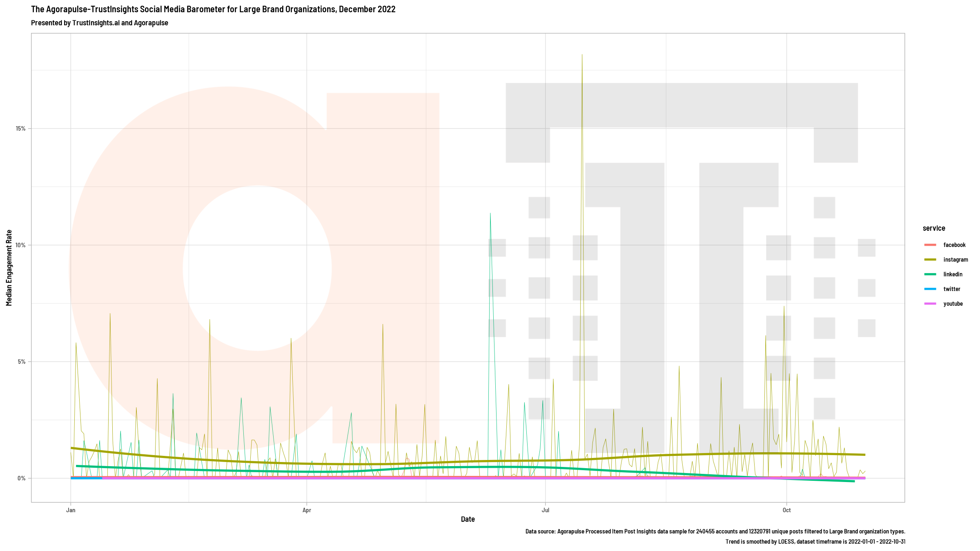Click the linkedin legend color swatch
980x551 pixels.
point(930,274)
